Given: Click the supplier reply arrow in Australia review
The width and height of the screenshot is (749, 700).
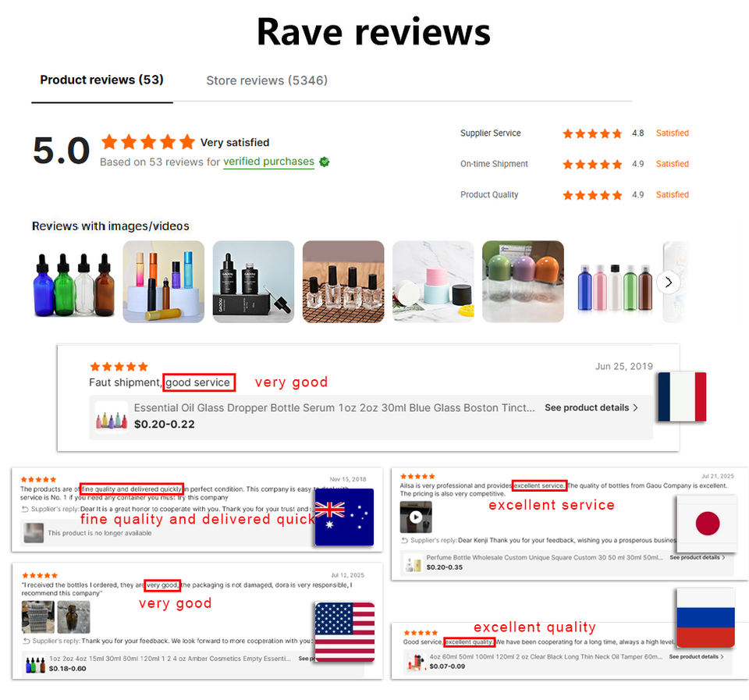Looking at the screenshot, I should coord(25,510).
